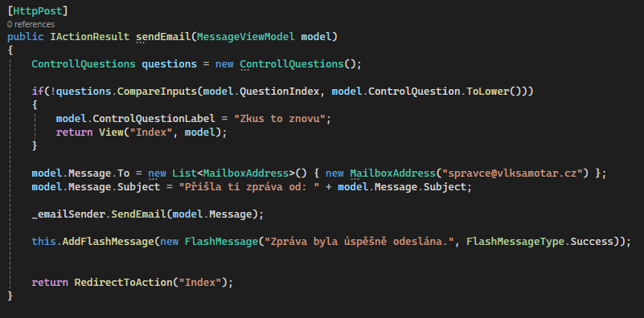
Task: Click the SendEmail method call
Action: tap(139, 214)
